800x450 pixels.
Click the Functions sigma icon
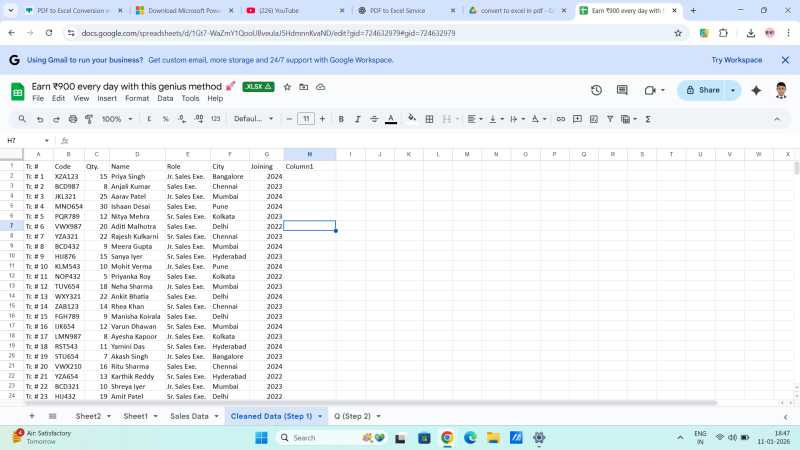click(x=647, y=119)
